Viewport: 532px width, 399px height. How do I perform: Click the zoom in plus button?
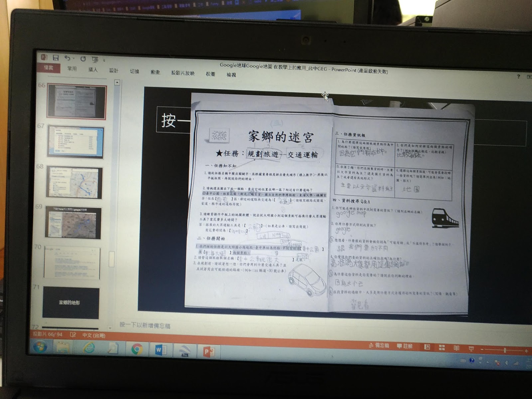coord(526,351)
